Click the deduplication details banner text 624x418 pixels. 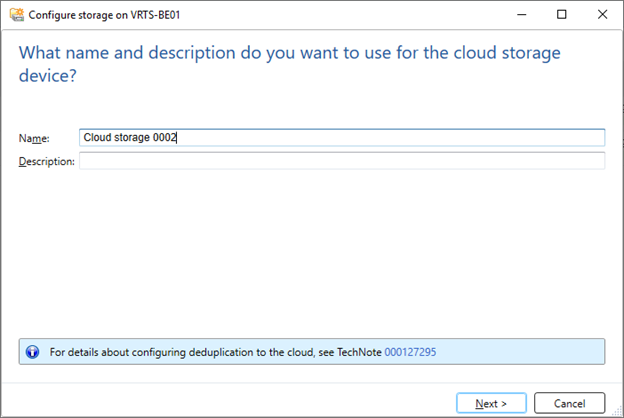(x=243, y=352)
